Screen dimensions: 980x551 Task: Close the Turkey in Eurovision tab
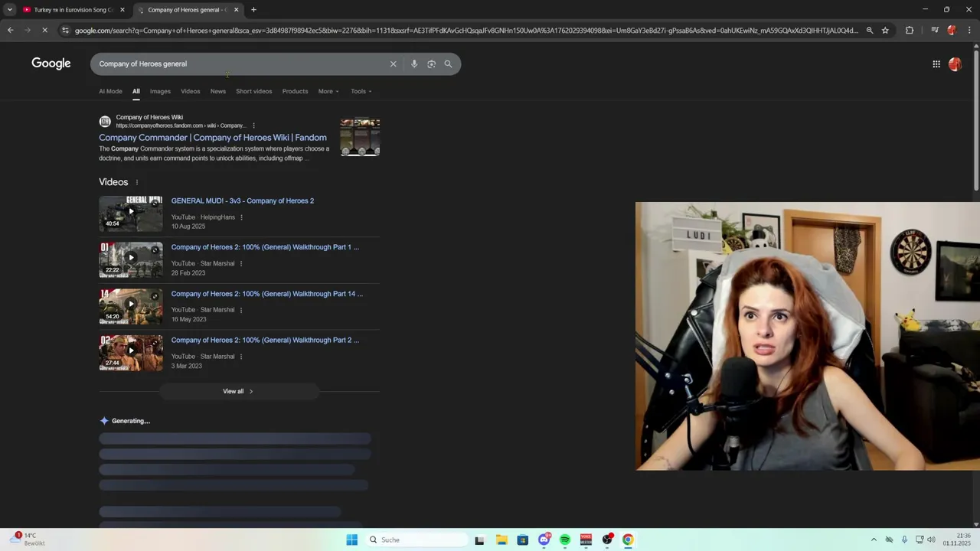pyautogui.click(x=122, y=10)
